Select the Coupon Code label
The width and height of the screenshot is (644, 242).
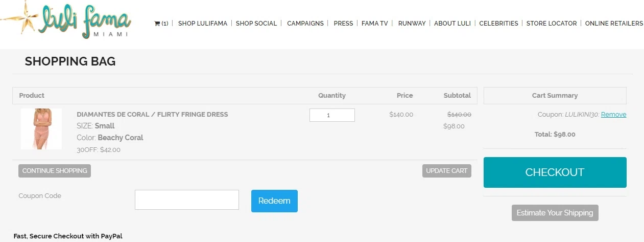pyautogui.click(x=40, y=196)
